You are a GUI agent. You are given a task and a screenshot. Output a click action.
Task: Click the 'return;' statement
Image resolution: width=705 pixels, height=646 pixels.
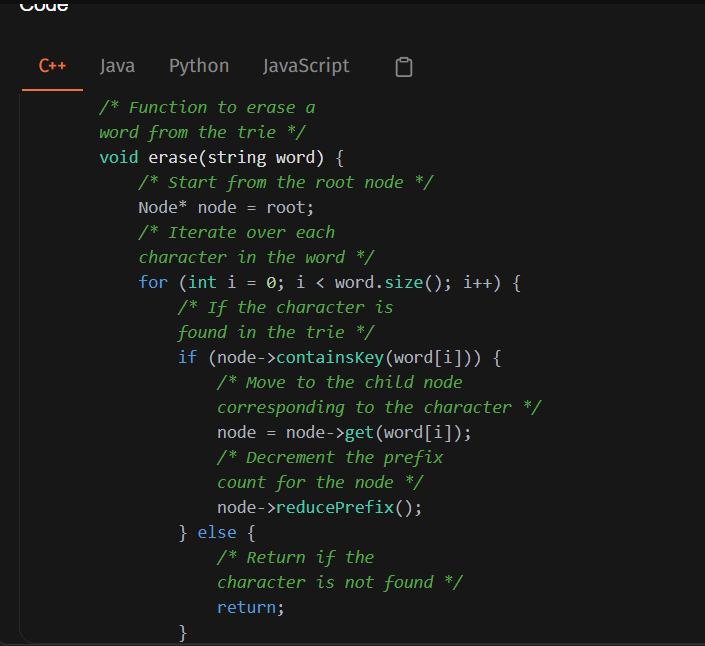(250, 608)
